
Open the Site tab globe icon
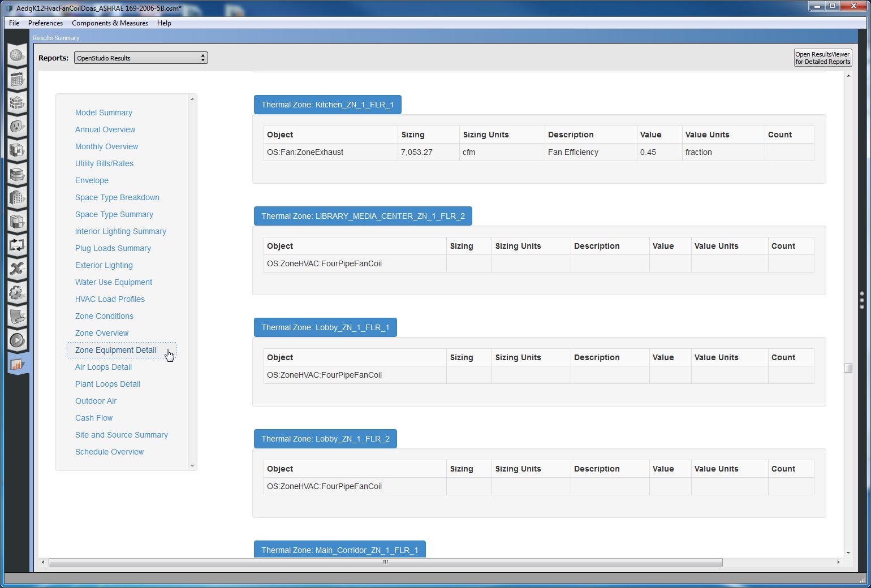[16, 55]
